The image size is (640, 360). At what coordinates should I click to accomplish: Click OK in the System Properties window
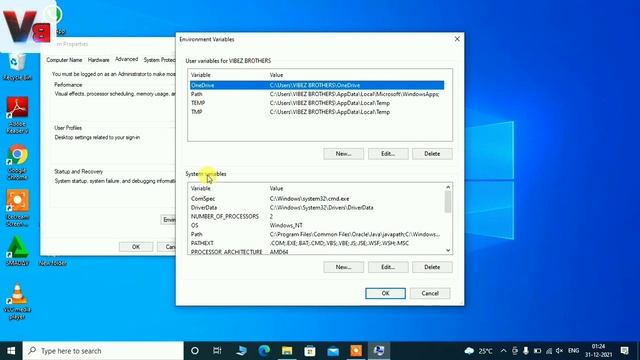click(136, 247)
